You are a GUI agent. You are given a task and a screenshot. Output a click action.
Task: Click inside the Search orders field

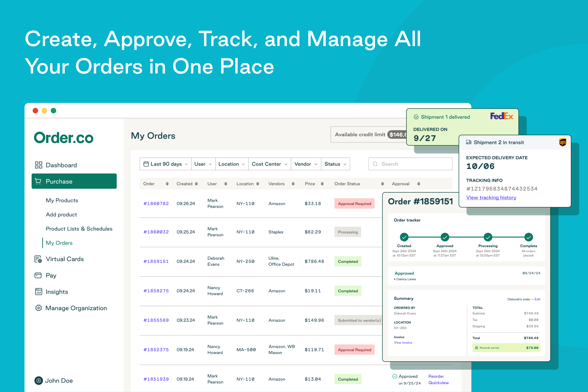coord(410,164)
